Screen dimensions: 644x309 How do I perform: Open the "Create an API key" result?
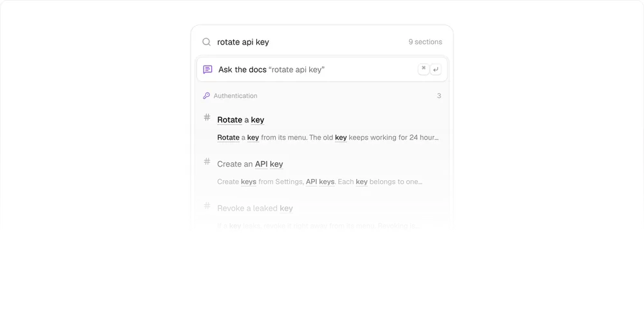click(x=250, y=164)
